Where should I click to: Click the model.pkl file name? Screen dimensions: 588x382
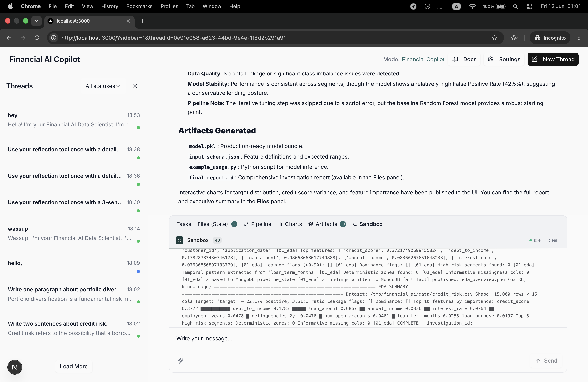click(x=202, y=146)
